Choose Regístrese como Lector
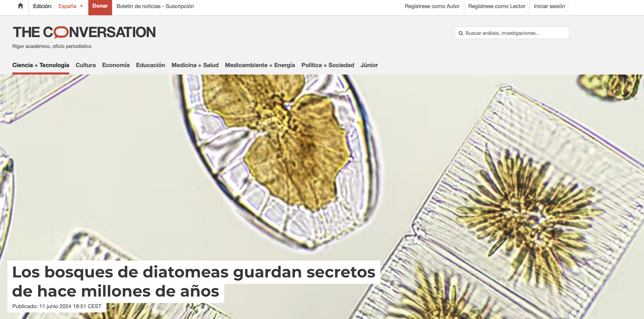The width and height of the screenshot is (644, 319). [496, 6]
